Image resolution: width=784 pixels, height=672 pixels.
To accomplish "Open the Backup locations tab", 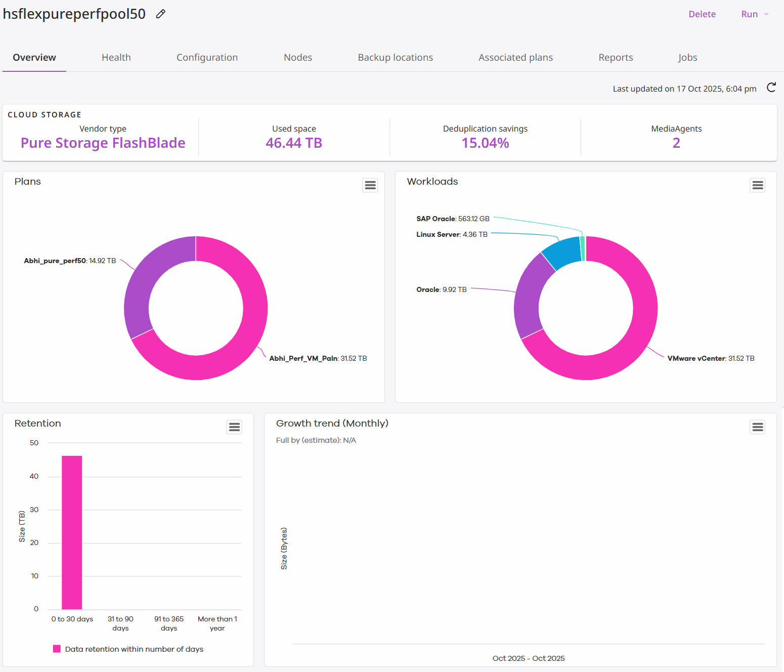I will coord(395,57).
